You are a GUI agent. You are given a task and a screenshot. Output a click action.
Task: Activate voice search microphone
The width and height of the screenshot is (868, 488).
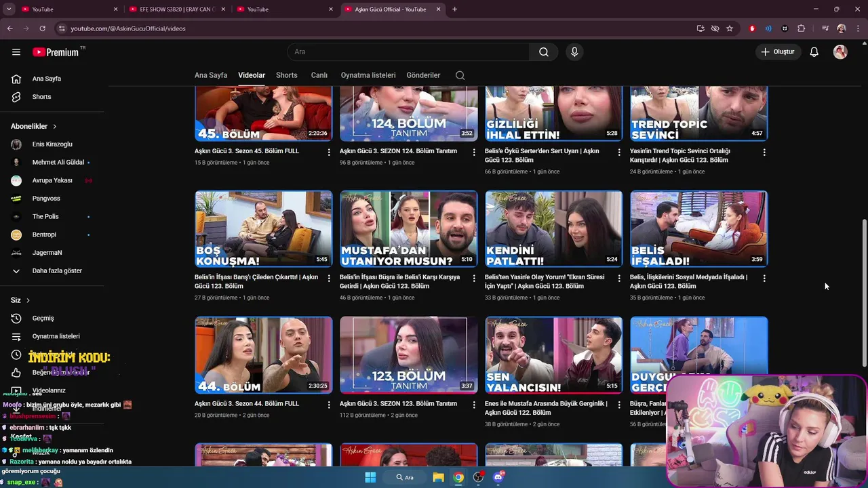pyautogui.click(x=574, y=52)
